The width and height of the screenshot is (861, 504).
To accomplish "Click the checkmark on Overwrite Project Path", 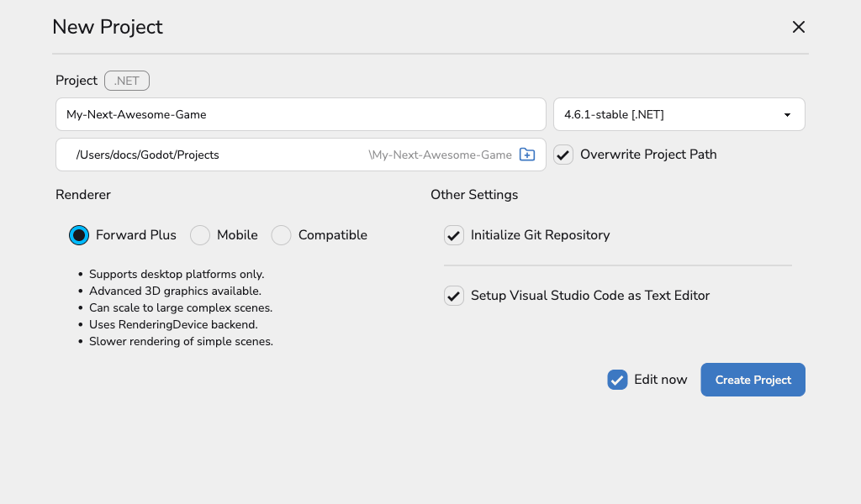I will 563,155.
